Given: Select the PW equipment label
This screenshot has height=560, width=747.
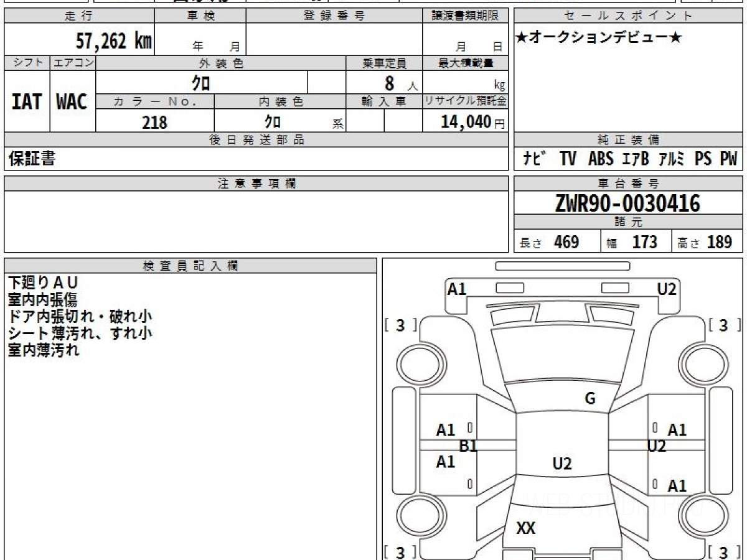Looking at the screenshot, I should (x=728, y=159).
